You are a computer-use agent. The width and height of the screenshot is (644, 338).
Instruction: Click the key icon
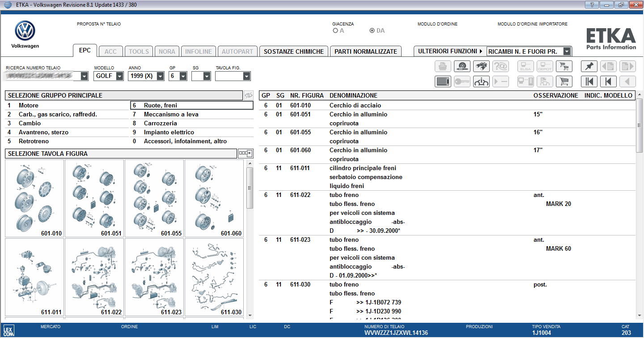coord(462,81)
